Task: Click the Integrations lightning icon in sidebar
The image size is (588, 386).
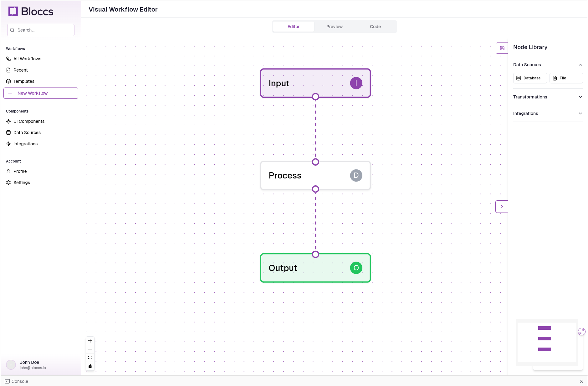Action: point(8,144)
